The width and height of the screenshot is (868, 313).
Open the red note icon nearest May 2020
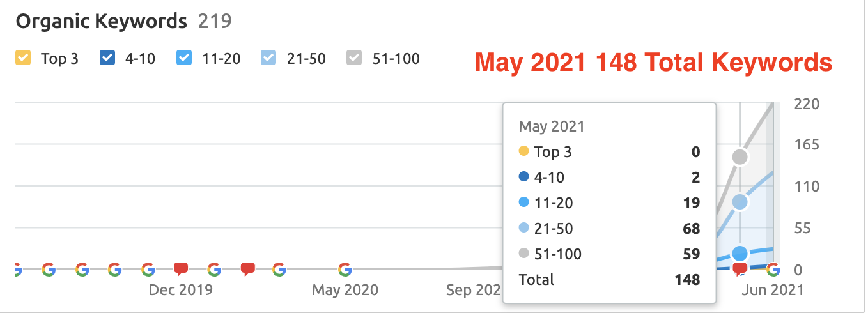coord(247,270)
